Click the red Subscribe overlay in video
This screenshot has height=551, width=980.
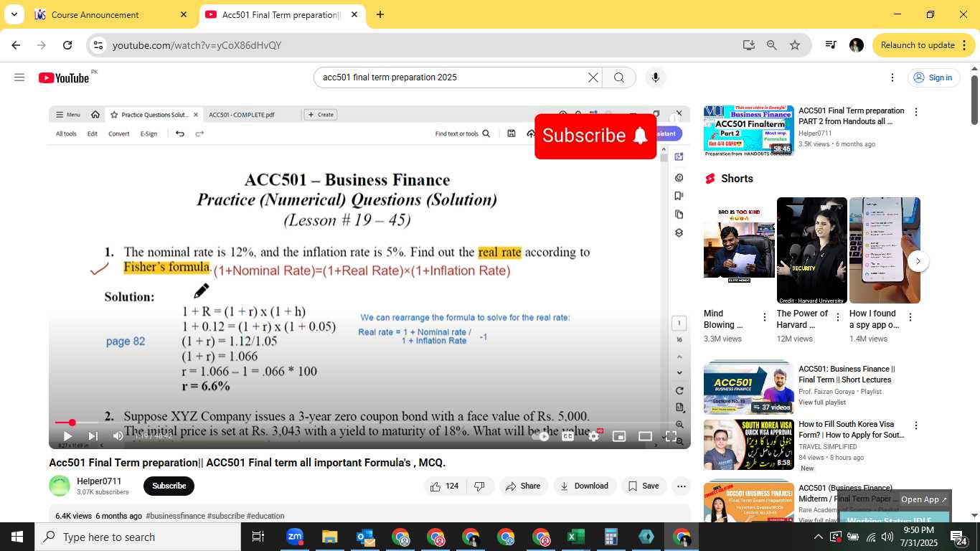click(x=595, y=136)
